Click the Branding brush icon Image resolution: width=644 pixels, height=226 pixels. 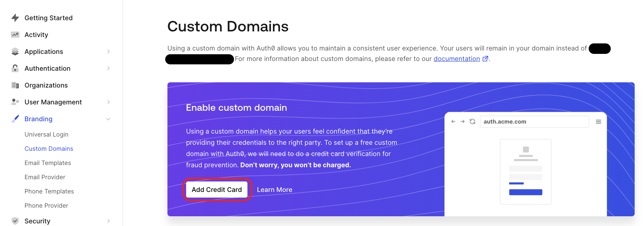(x=15, y=119)
